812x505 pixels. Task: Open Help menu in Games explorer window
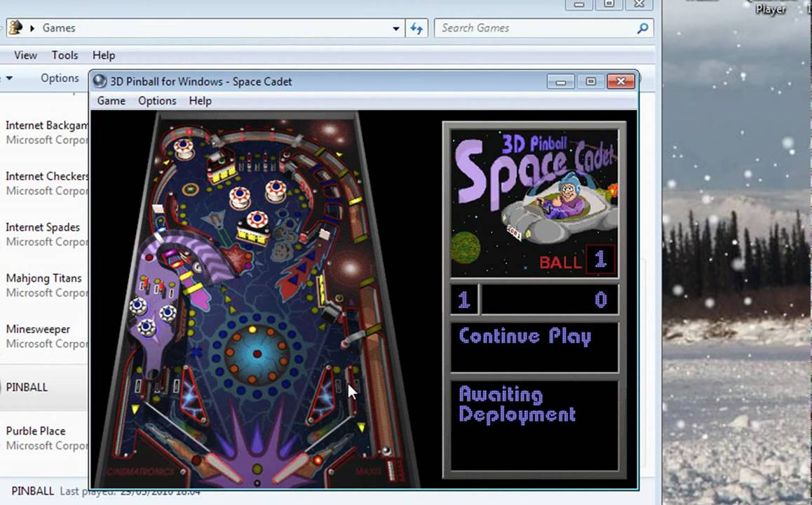(104, 55)
